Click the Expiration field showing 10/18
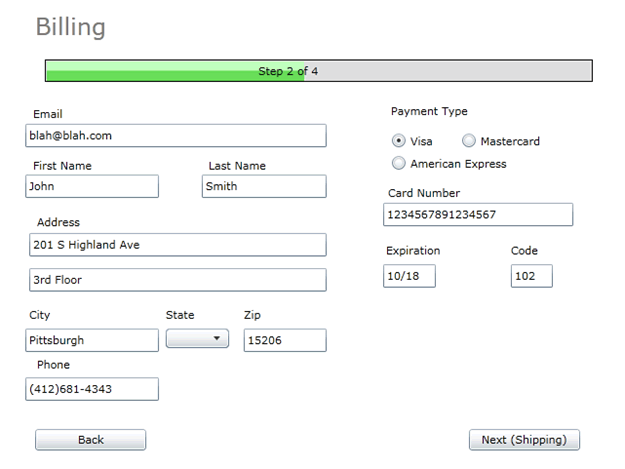The width and height of the screenshot is (625, 469). tap(409, 276)
